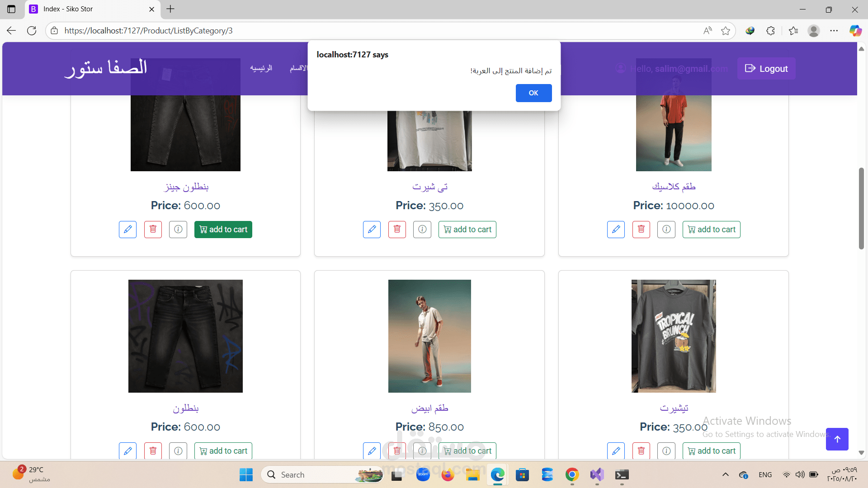Click the طقم ابيض product image
Image resolution: width=868 pixels, height=488 pixels.
[x=429, y=336]
